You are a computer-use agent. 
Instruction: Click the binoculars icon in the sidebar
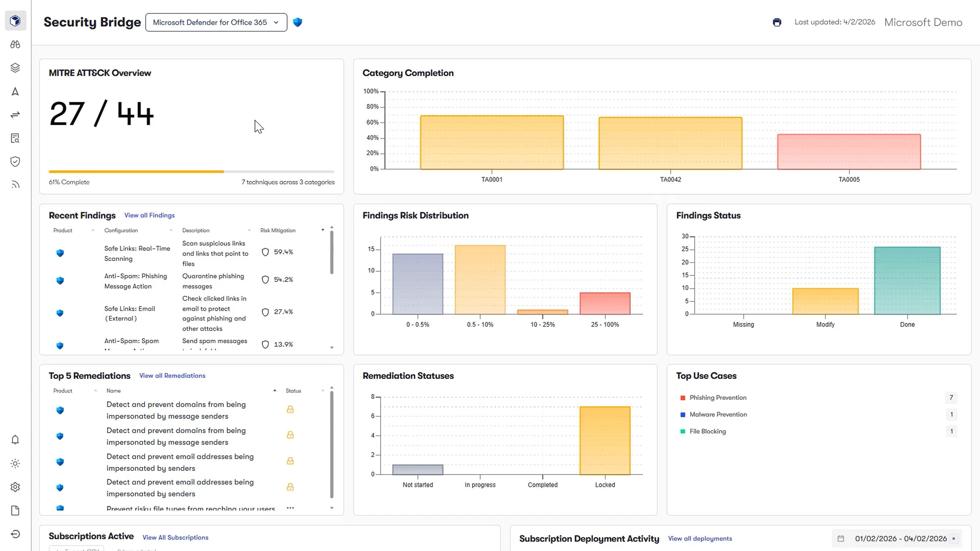point(15,44)
